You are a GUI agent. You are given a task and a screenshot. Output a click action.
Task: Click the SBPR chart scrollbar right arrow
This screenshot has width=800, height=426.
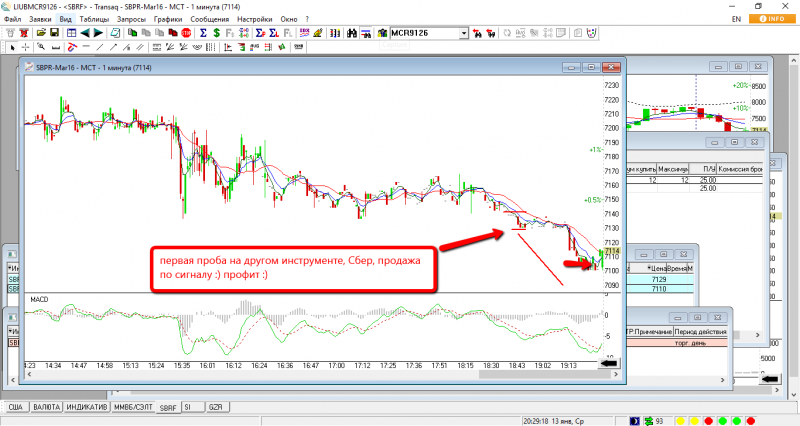616,374
